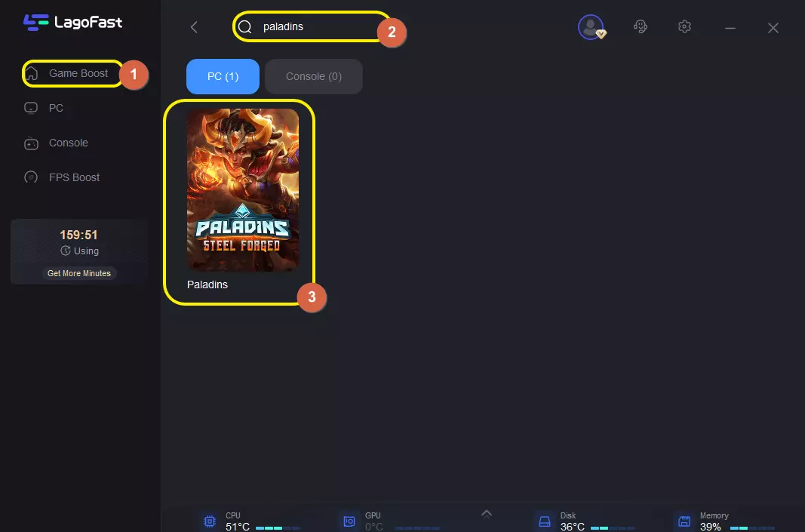The width and height of the screenshot is (805, 532).
Task: Go back with the left arrow
Action: (x=194, y=27)
